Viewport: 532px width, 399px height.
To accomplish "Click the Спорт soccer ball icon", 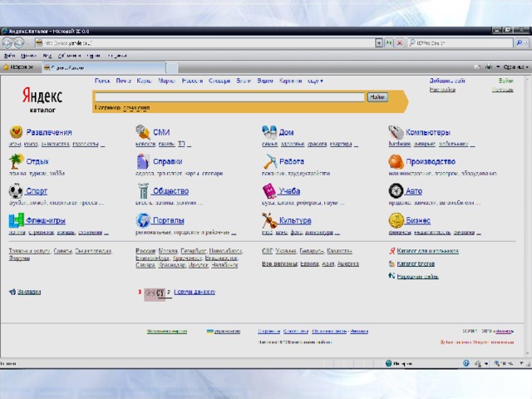I will [16, 190].
